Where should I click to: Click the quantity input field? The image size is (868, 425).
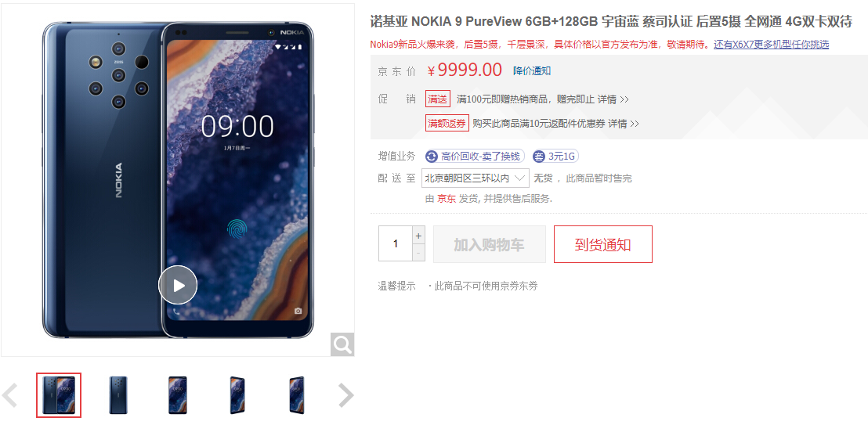pos(396,243)
